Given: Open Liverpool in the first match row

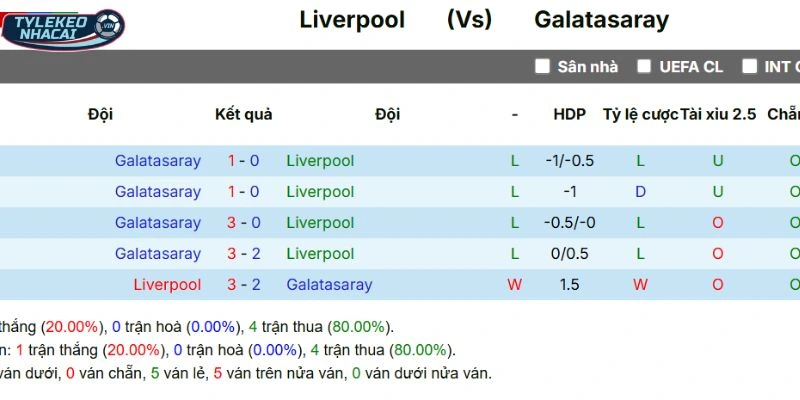Looking at the screenshot, I should coord(320,161).
